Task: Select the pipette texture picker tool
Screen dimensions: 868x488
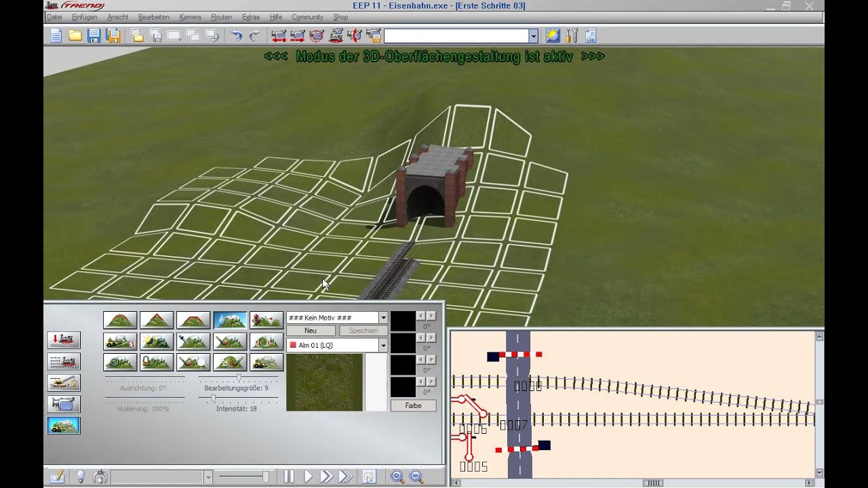Action: (x=193, y=341)
